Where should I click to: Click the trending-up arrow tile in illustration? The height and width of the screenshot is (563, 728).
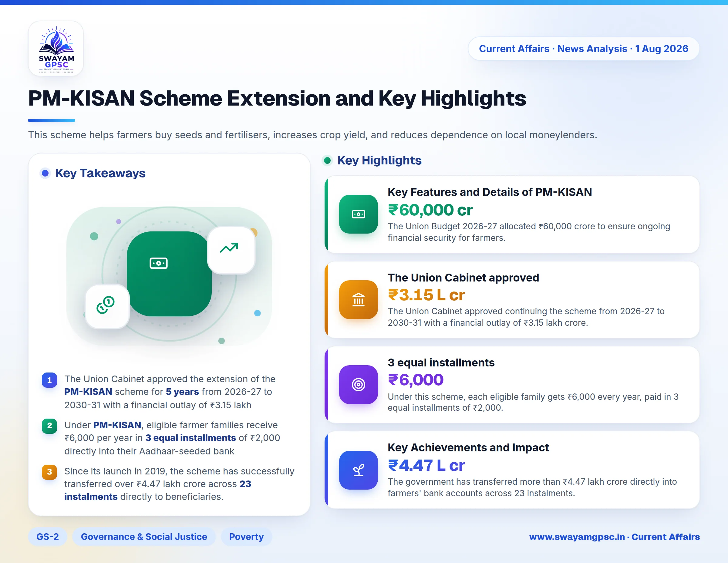point(231,250)
